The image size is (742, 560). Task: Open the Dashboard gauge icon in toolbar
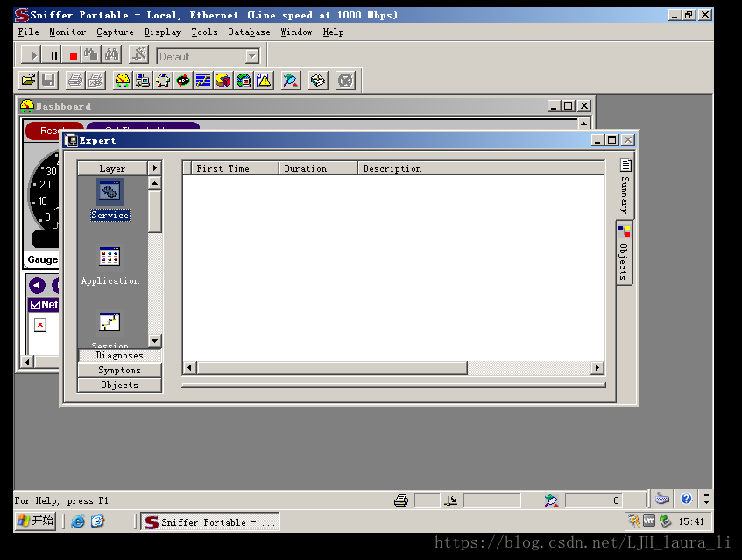[122, 81]
